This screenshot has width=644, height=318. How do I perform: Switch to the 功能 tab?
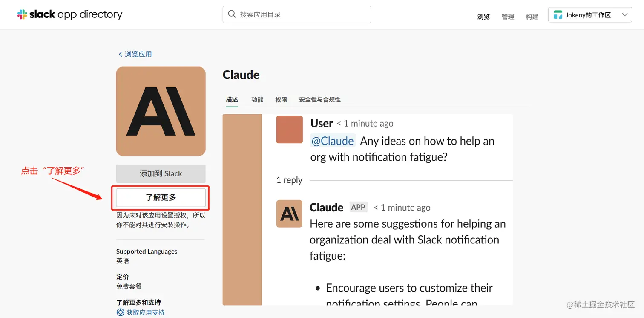(257, 100)
